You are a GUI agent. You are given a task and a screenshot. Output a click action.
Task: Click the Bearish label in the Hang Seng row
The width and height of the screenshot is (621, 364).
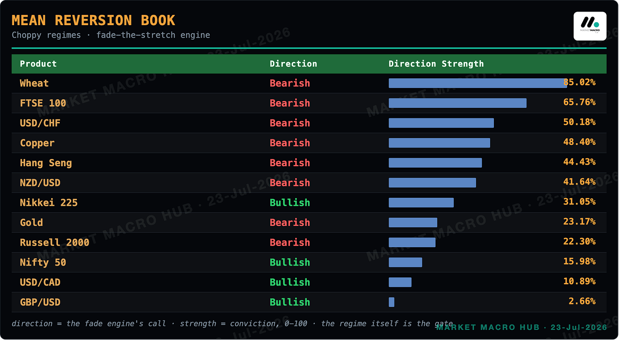click(290, 163)
